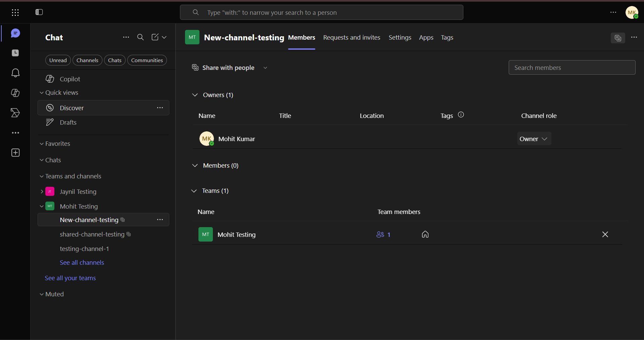Viewport: 644px width, 340px height.
Task: Click See all channels link
Action: [82, 263]
